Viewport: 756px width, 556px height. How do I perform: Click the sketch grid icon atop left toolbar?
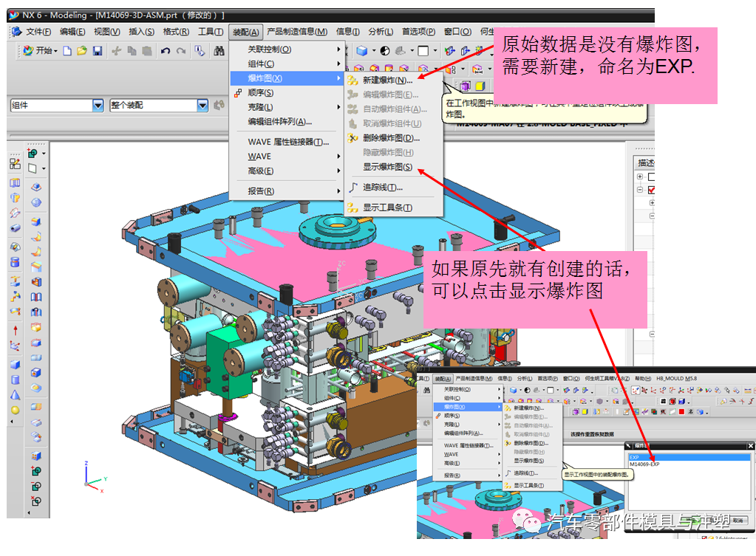coord(15,164)
